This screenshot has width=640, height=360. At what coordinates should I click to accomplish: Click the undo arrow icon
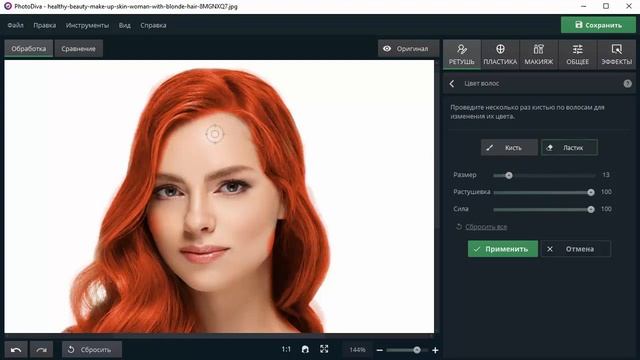coord(16,350)
